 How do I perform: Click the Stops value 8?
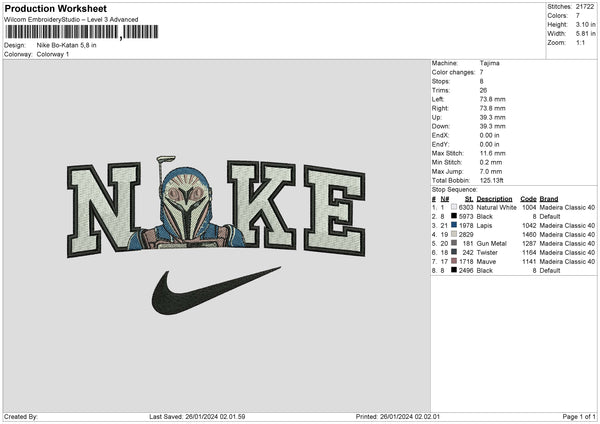click(481, 81)
